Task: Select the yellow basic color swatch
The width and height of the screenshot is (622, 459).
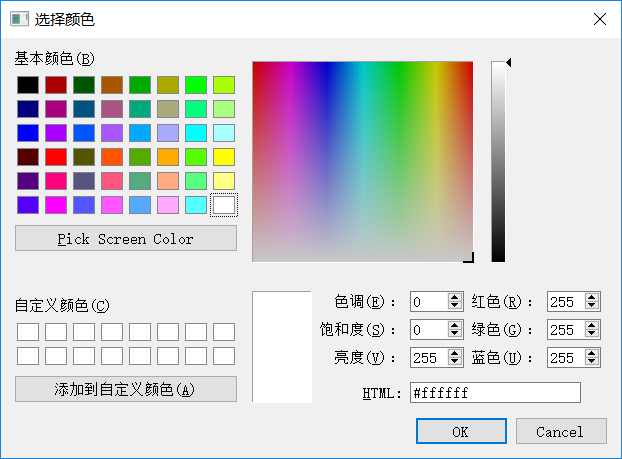Action: tap(224, 157)
